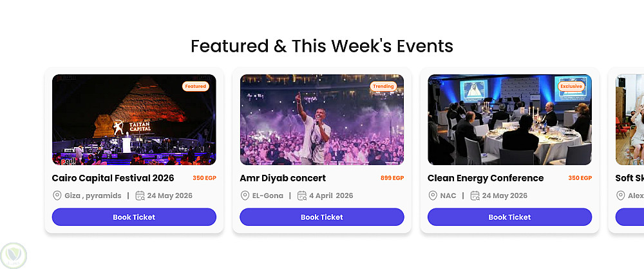Click calendar icon on Clean Energy Conference card
Screen dimensions: 644x269
pyautogui.click(x=475, y=195)
